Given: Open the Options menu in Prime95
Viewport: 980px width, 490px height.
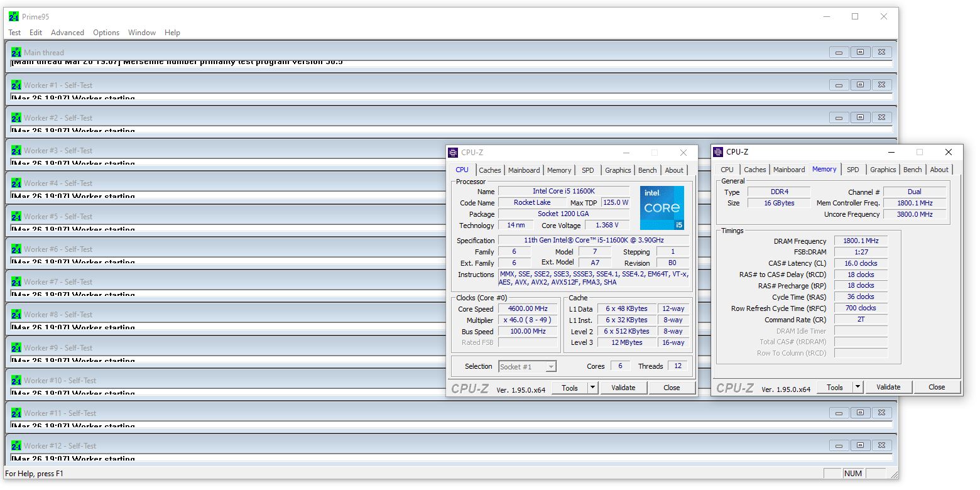Looking at the screenshot, I should tap(106, 33).
